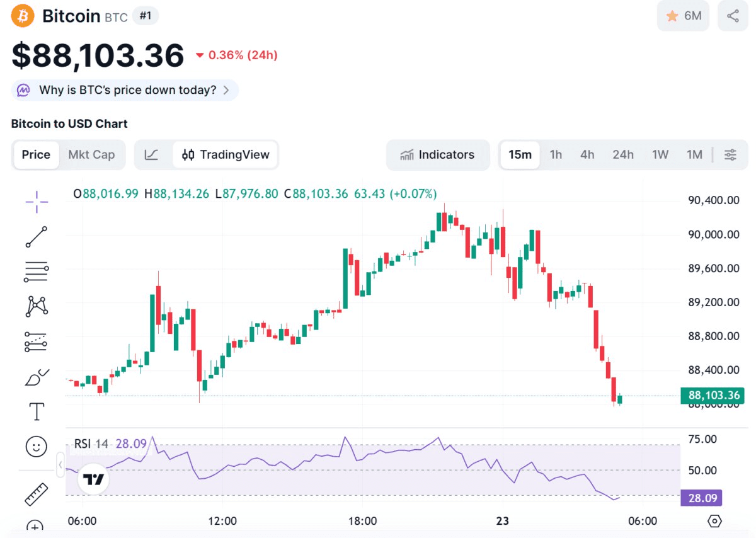756x538 pixels.
Task: Select the text annotation tool
Action: (x=37, y=412)
